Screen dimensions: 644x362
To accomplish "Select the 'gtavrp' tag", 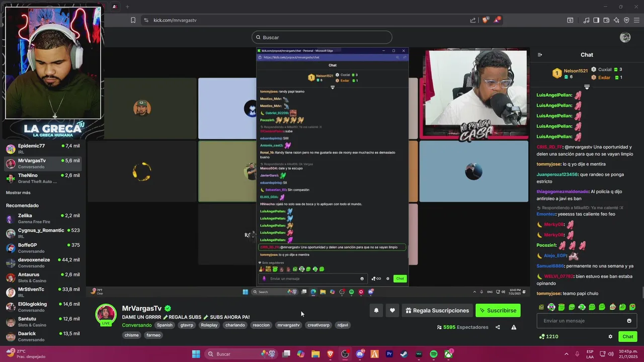I will [187, 325].
